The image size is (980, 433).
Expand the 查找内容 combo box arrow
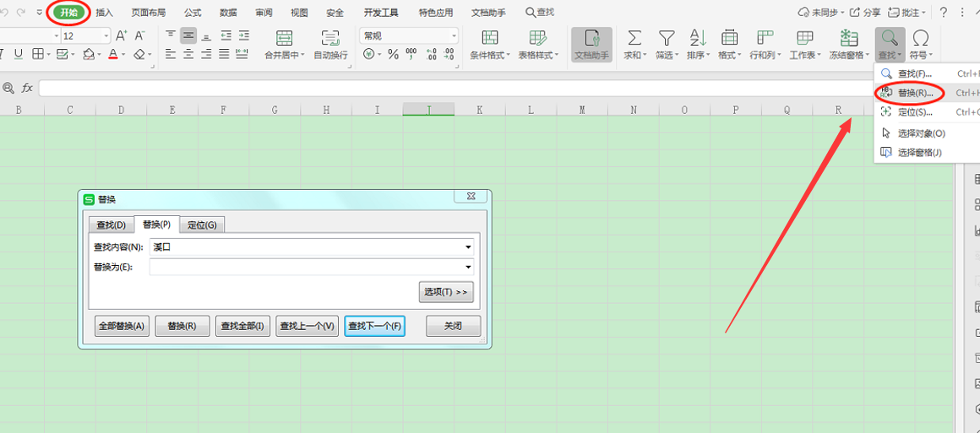coord(468,246)
